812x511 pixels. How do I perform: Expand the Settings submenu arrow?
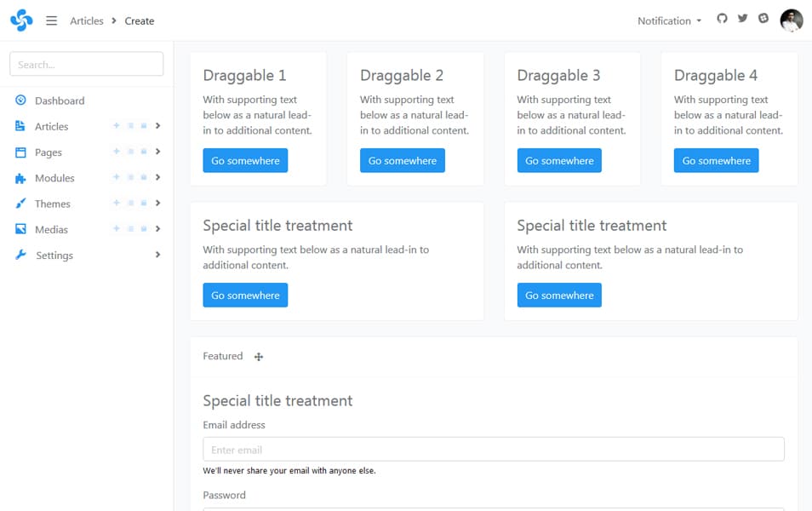(x=157, y=255)
